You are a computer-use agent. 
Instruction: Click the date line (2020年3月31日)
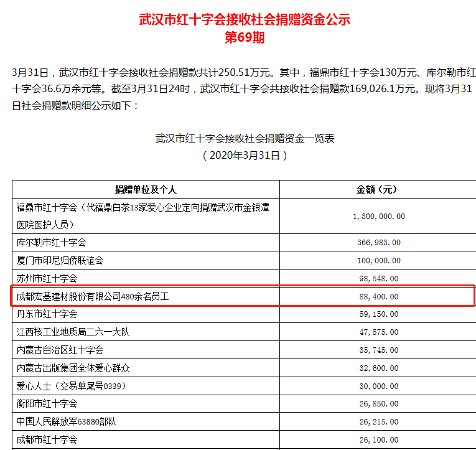click(x=245, y=156)
